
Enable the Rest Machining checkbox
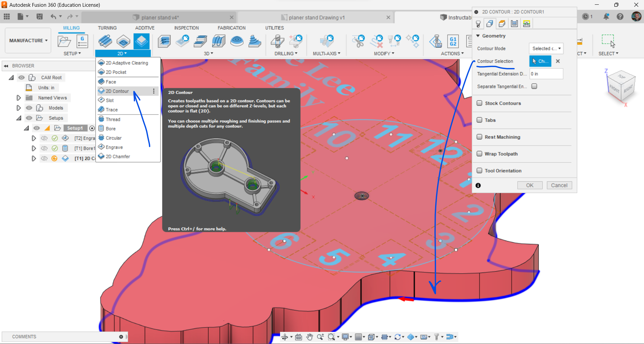tap(480, 137)
